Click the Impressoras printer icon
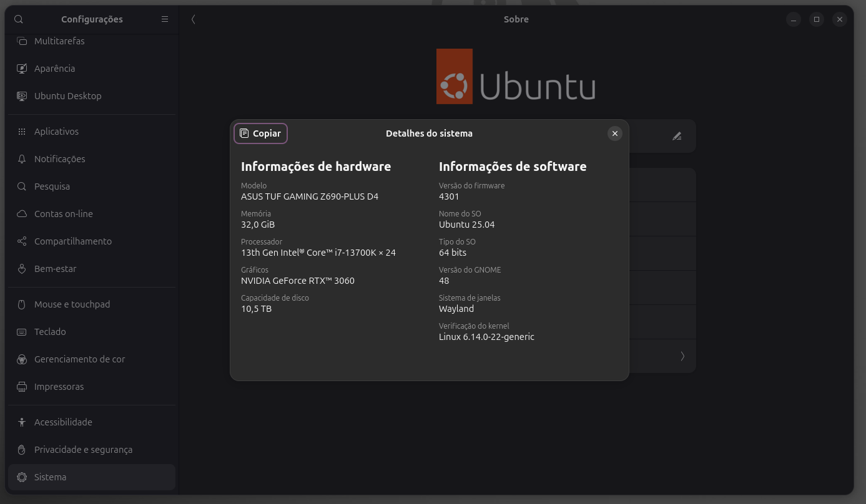This screenshot has width=866, height=504. click(x=22, y=387)
